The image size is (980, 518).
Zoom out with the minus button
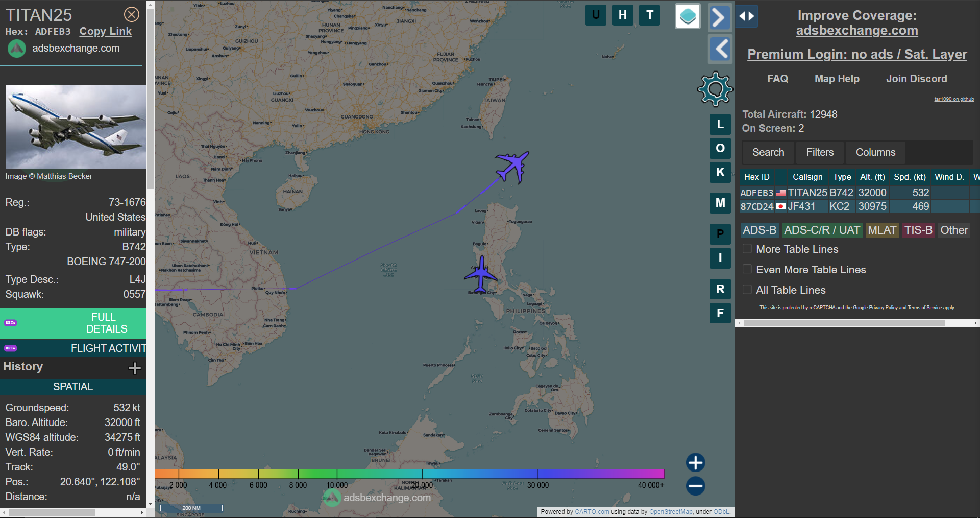[x=695, y=486]
